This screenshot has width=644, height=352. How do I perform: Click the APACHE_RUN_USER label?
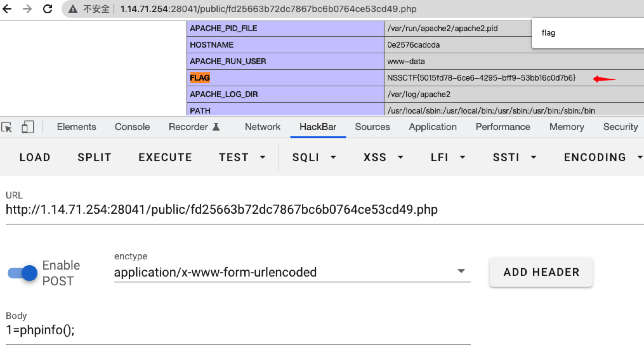(x=228, y=62)
